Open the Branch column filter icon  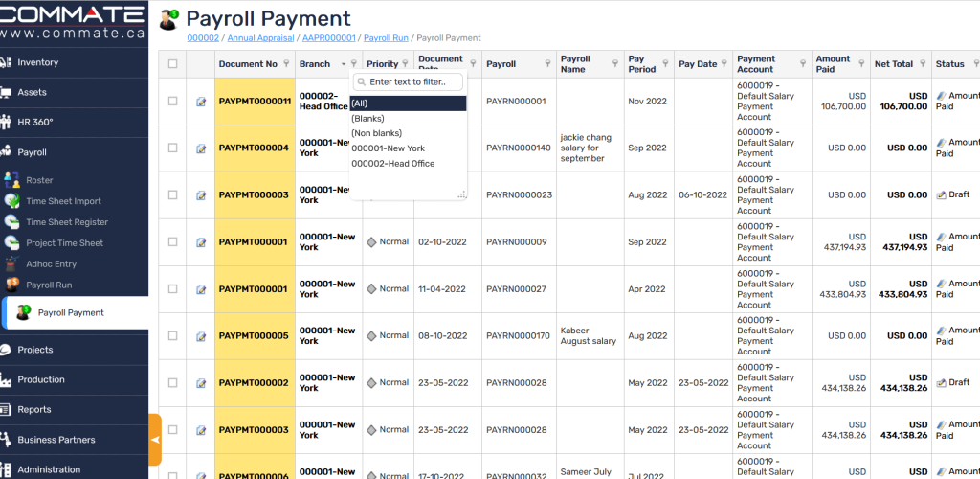pos(354,63)
